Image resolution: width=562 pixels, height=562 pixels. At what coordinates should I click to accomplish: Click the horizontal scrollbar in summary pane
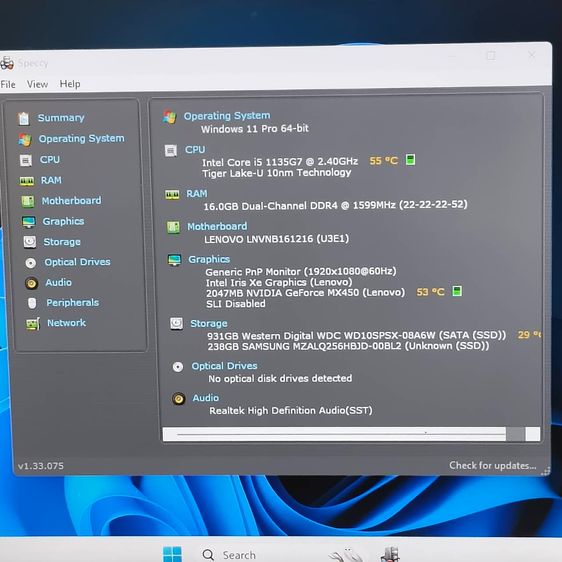[351, 434]
